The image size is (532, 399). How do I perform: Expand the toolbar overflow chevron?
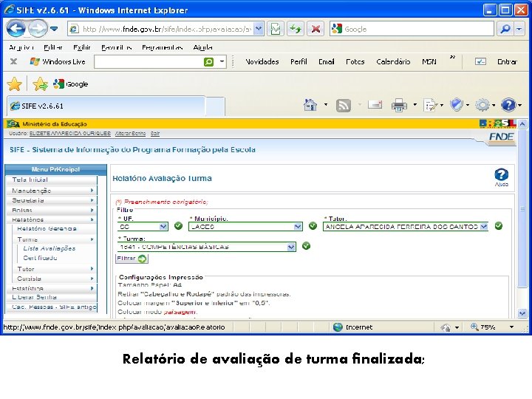452,57
